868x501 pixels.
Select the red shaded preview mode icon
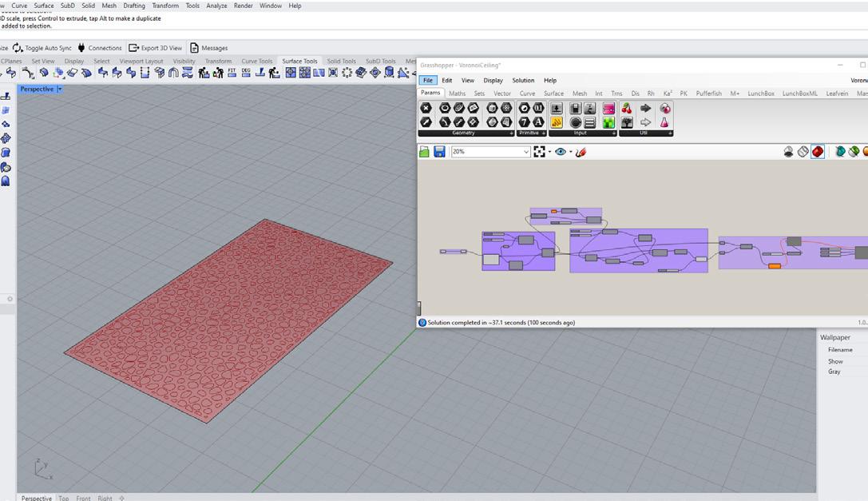818,152
